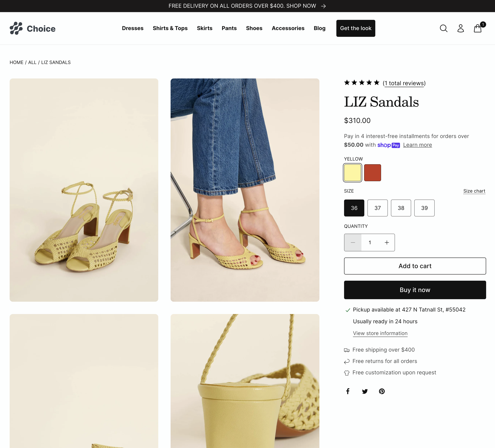Click Add to cart button
The height and width of the screenshot is (448, 495).
point(415,266)
